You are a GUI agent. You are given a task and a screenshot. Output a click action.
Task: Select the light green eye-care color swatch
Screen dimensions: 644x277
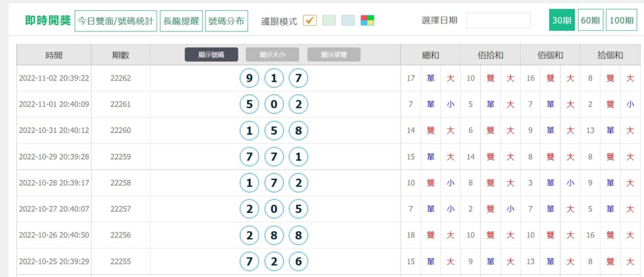tap(329, 20)
